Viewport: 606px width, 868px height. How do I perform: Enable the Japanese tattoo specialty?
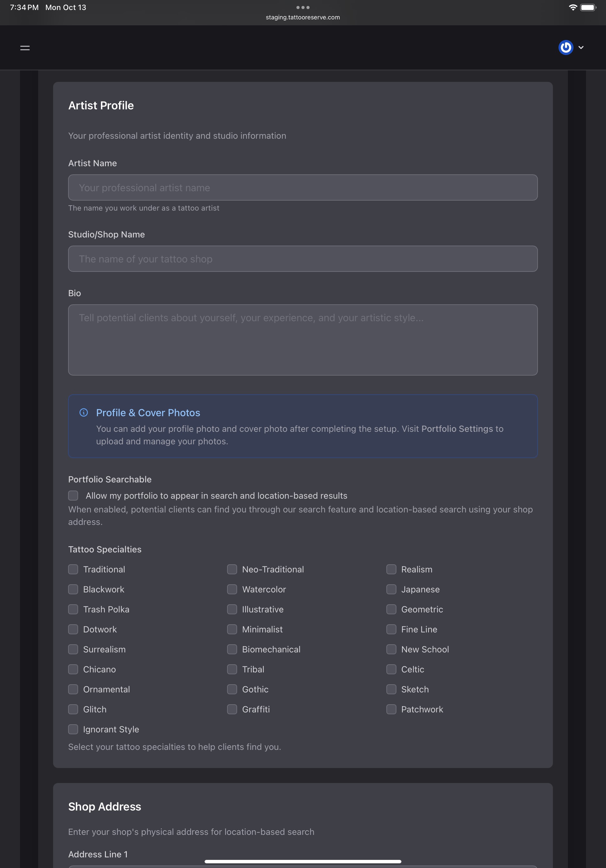pos(391,589)
